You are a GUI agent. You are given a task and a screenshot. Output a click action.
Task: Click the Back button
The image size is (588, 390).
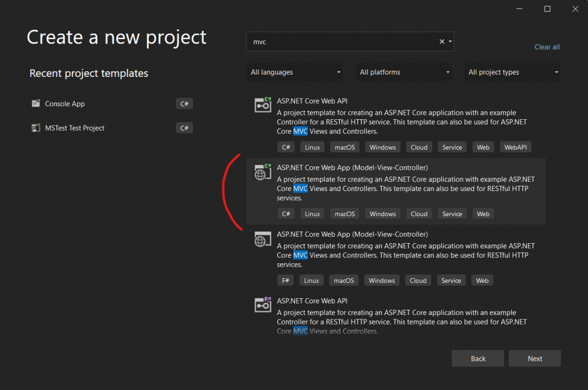478,358
